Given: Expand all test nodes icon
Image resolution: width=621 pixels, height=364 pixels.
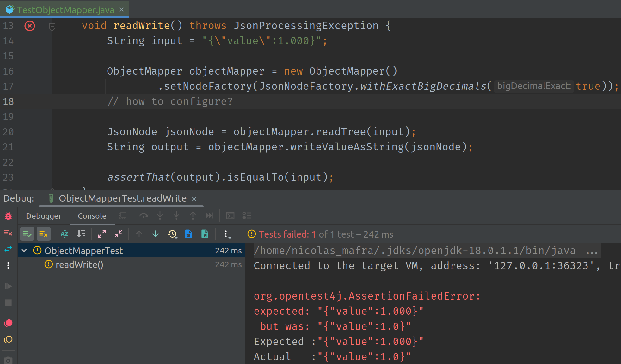Looking at the screenshot, I should [101, 234].
